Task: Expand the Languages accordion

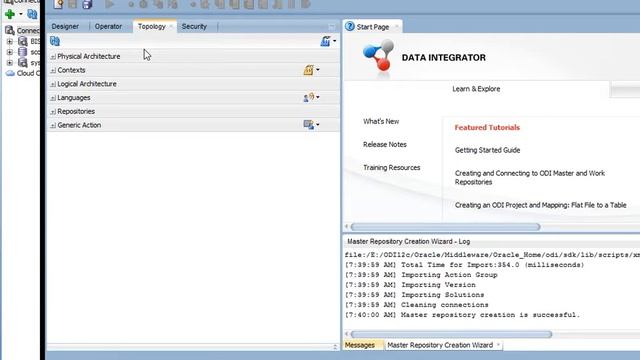Action: [53, 98]
